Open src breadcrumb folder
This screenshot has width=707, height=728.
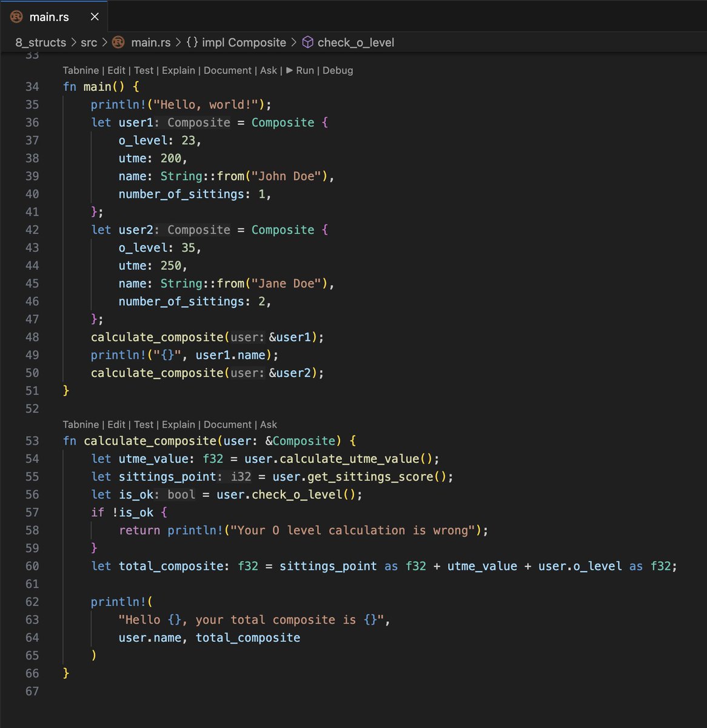[x=89, y=42]
